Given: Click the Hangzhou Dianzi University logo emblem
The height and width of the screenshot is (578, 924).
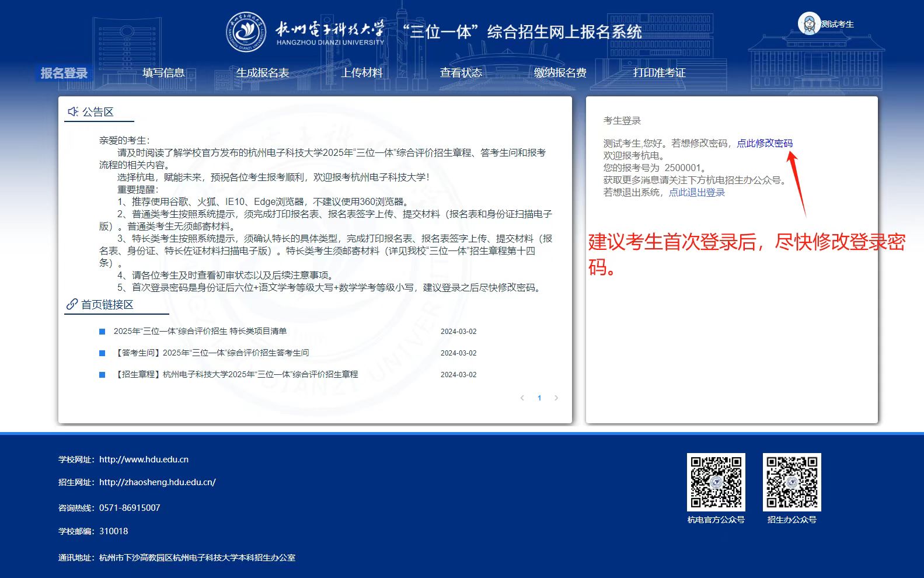Looking at the screenshot, I should tap(246, 32).
